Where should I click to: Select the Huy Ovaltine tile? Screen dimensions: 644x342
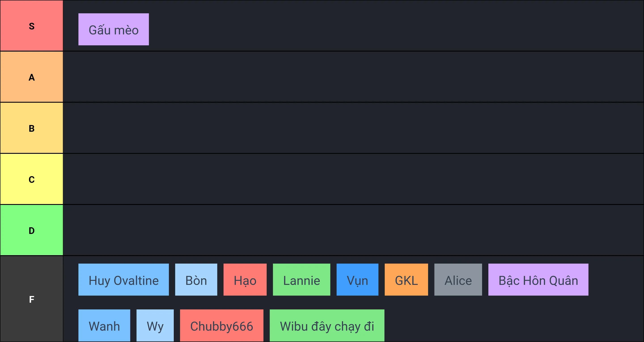123,280
